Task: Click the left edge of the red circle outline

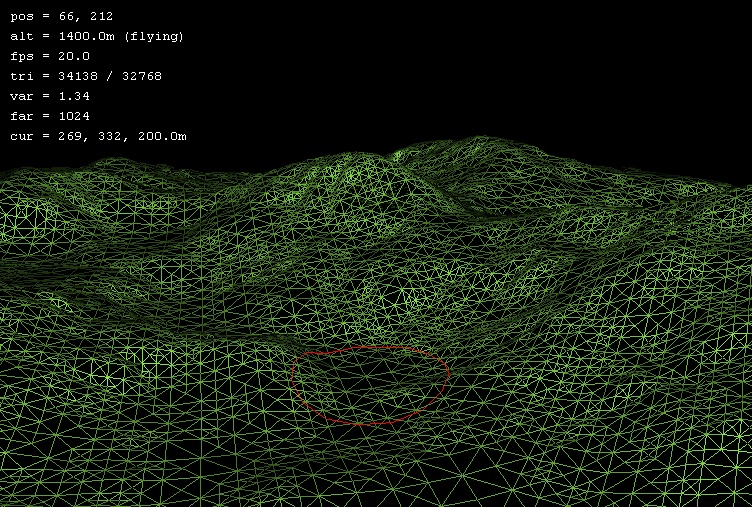Action: (292, 380)
